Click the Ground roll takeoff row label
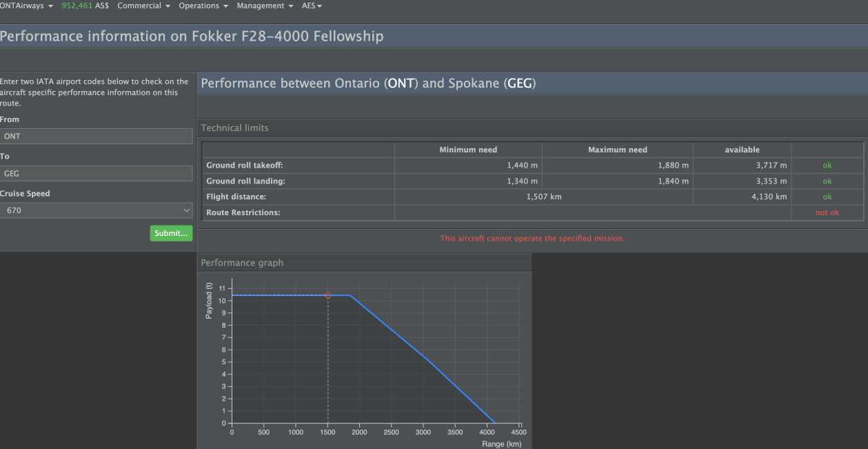 [x=245, y=166]
